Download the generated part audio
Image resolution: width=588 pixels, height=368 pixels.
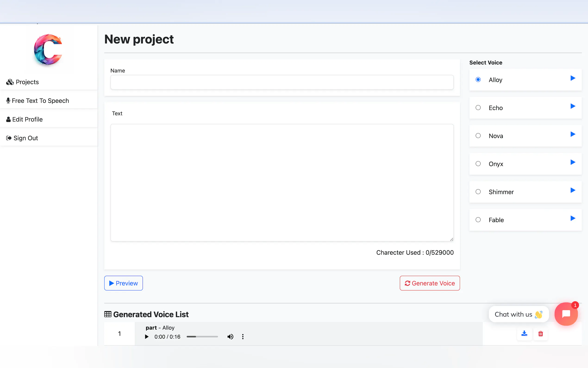(524, 333)
